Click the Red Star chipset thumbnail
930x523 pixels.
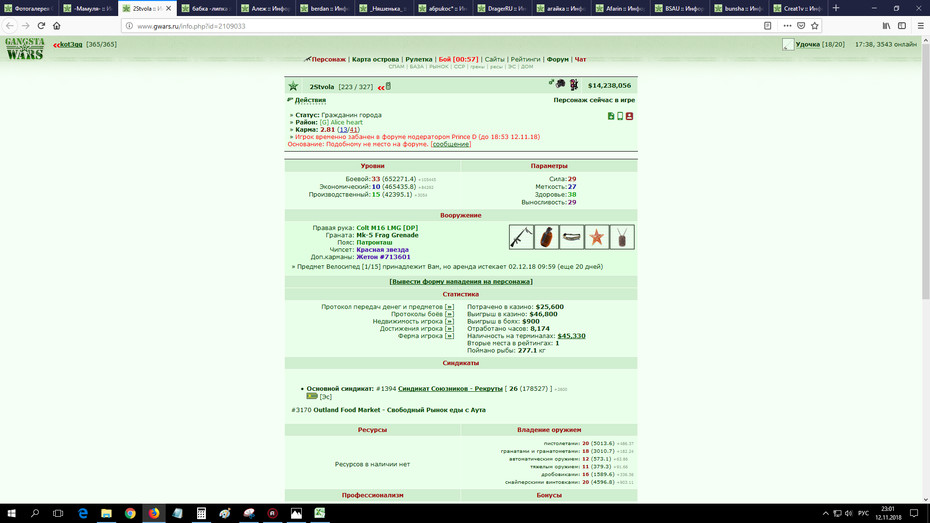point(597,237)
